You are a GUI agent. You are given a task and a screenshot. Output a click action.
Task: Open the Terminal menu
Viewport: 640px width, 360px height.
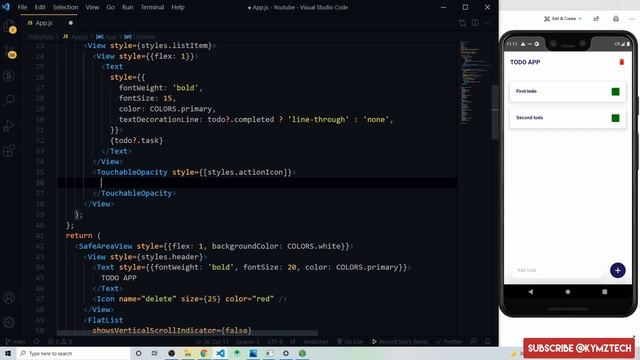pyautogui.click(x=152, y=7)
